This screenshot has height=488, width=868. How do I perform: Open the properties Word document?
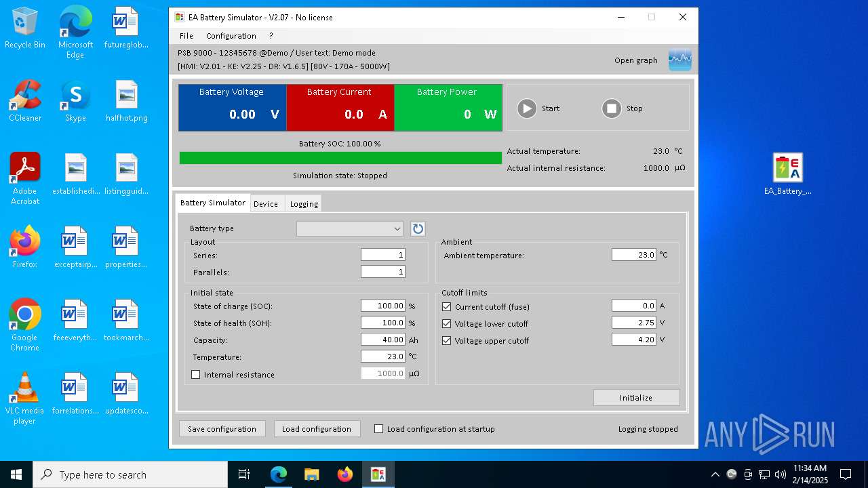tap(126, 248)
